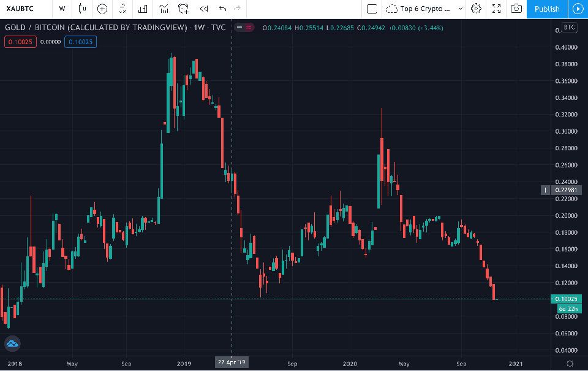Open financials bar chart icon
The width and height of the screenshot is (588, 371).
coord(143,9)
